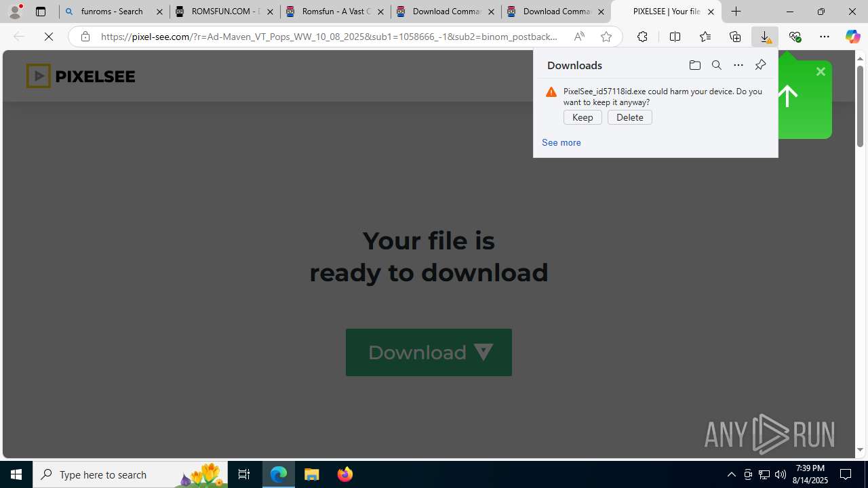Switch to the ROMSFUN.COM tab
Viewport: 868px width, 488px height.
coord(224,12)
